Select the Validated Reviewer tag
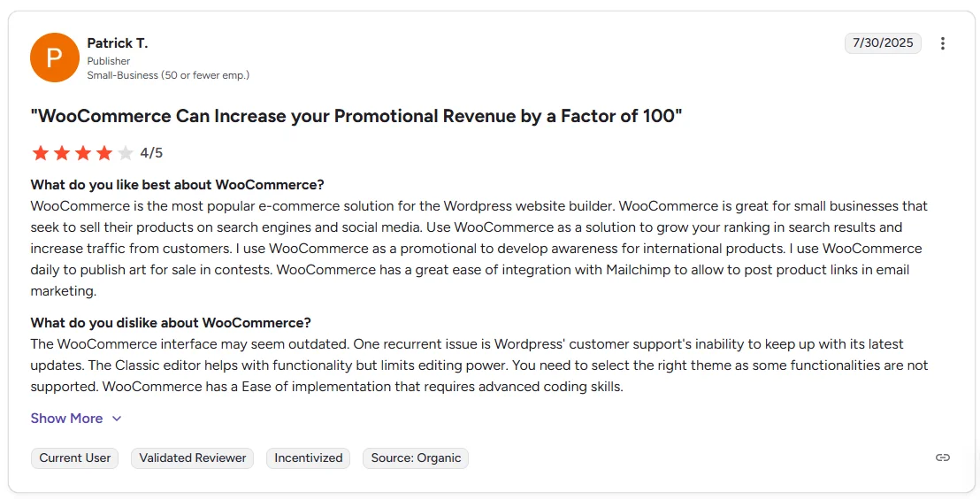This screenshot has height=500, width=980. click(193, 458)
